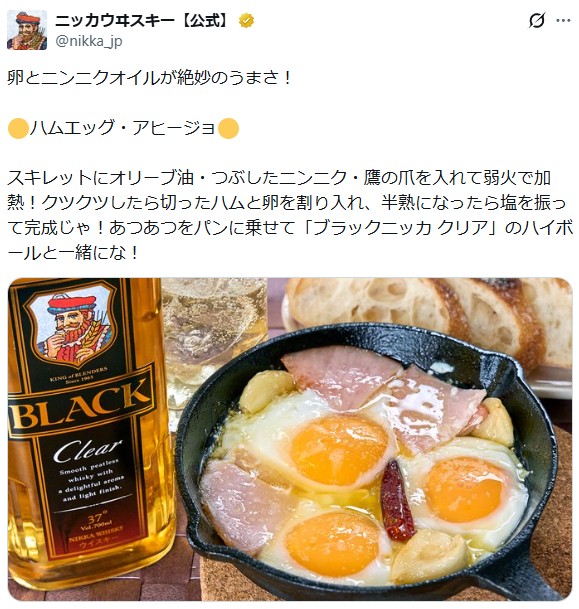Click the first line about 卵とニンニクオイル

pos(149,78)
